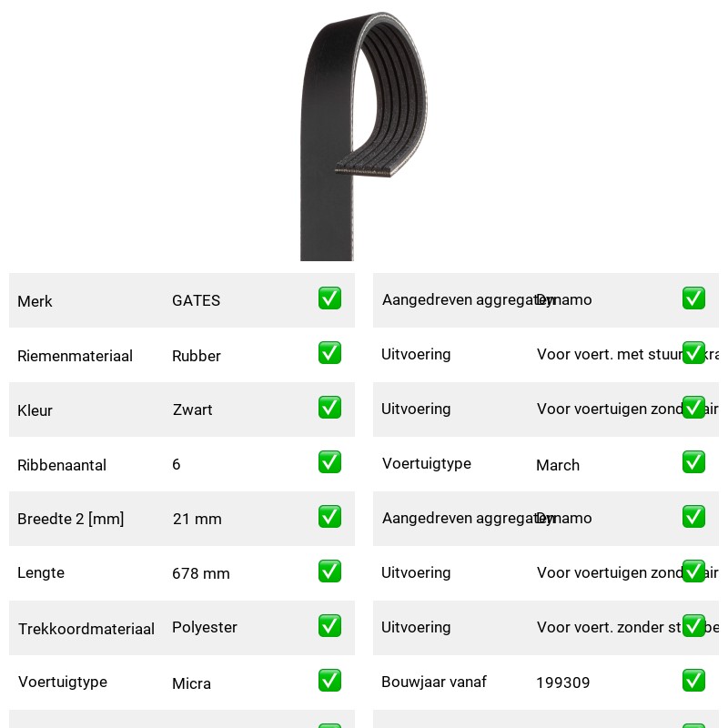The height and width of the screenshot is (728, 728).
Task: Click the checkmark in the first Dynamo row
Action: (693, 298)
